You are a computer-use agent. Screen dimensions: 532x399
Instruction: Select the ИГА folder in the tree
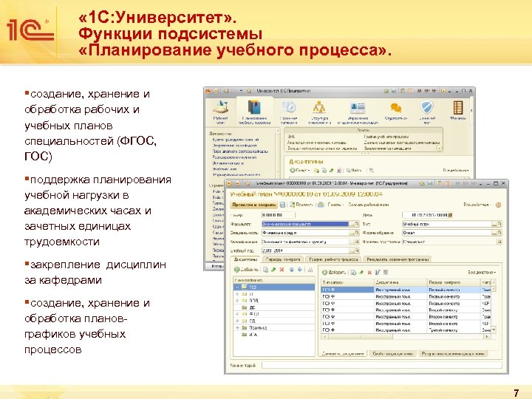pos(250,335)
